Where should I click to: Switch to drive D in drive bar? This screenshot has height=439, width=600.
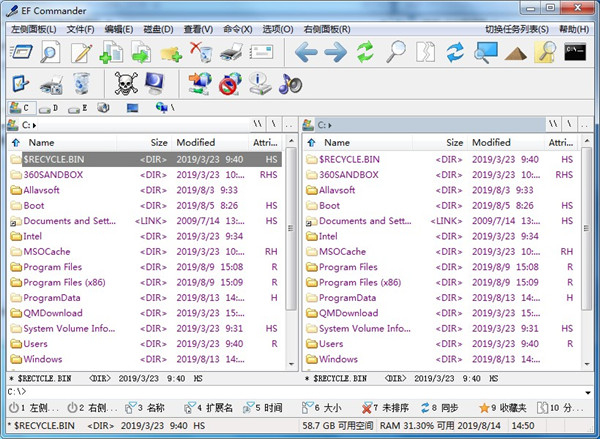point(48,107)
